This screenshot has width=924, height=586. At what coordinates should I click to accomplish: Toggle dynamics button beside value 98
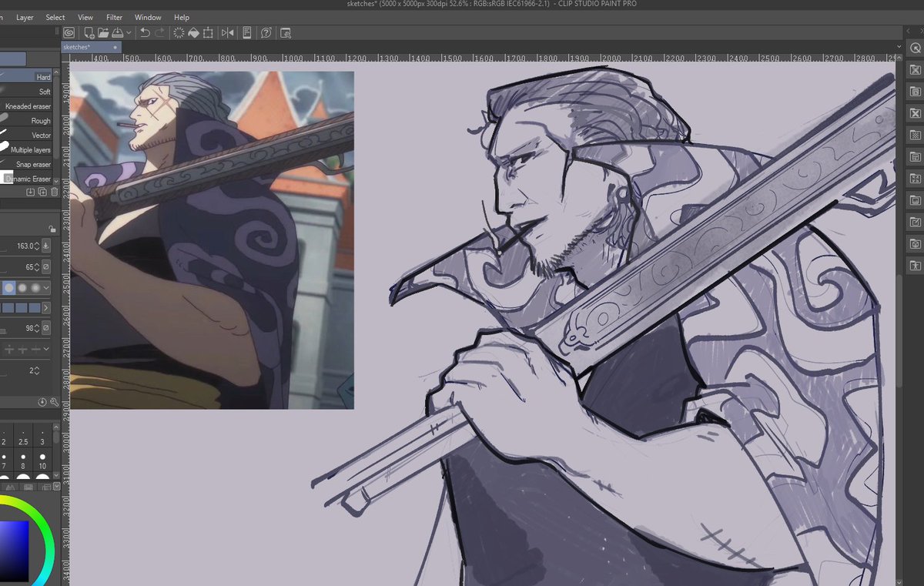(45, 328)
